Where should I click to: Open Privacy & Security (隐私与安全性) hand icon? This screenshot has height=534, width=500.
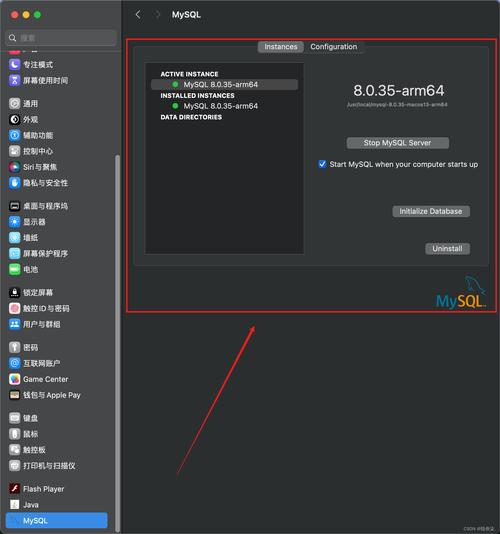(14, 183)
